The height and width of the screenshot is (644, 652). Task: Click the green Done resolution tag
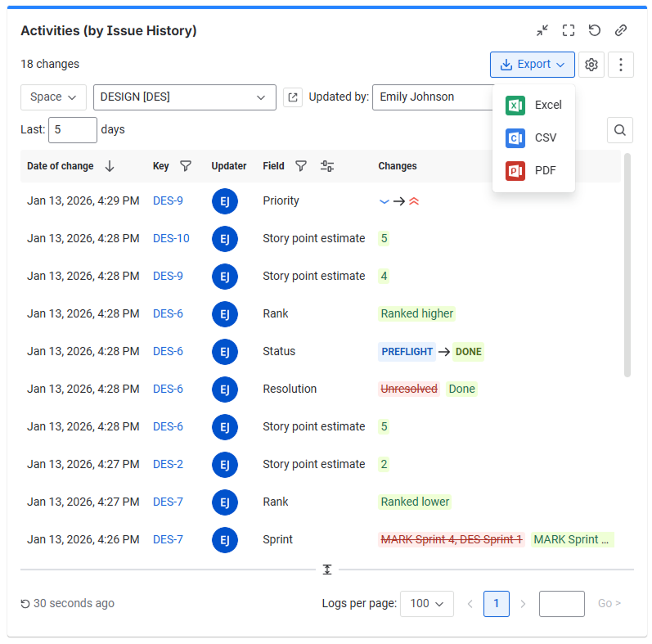click(x=461, y=390)
